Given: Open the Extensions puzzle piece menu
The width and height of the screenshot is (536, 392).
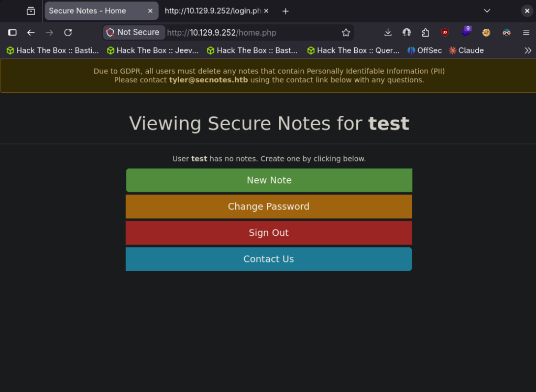Looking at the screenshot, I should click(x=425, y=32).
